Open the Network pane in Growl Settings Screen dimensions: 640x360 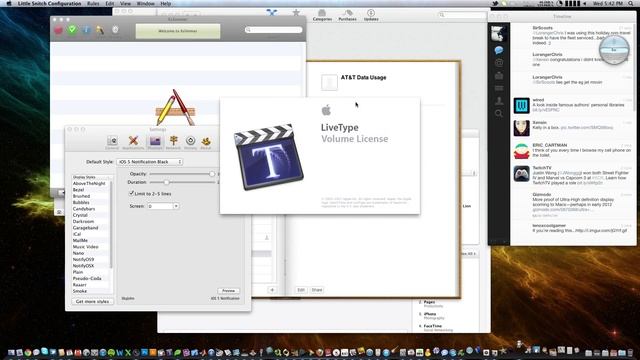tap(173, 142)
